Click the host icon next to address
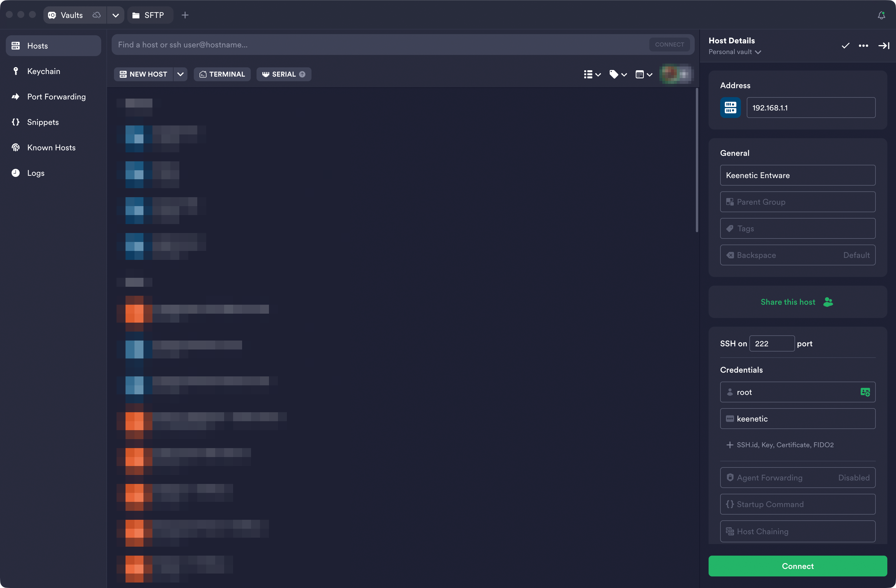Viewport: 896px width, 588px height. (x=730, y=108)
